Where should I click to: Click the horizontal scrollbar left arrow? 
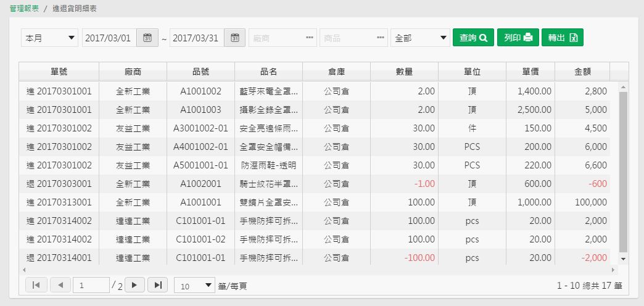(x=24, y=270)
